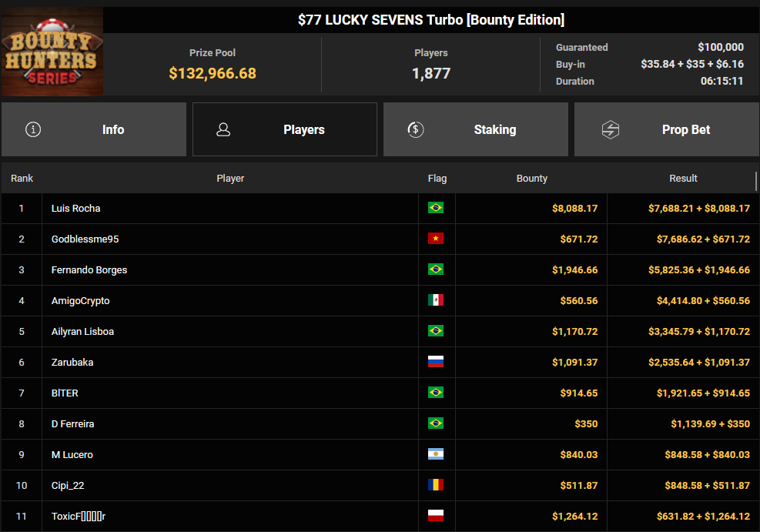Click the Brazil flag for Luis Rocha
Viewport: 760px width, 532px height.
coord(436,208)
